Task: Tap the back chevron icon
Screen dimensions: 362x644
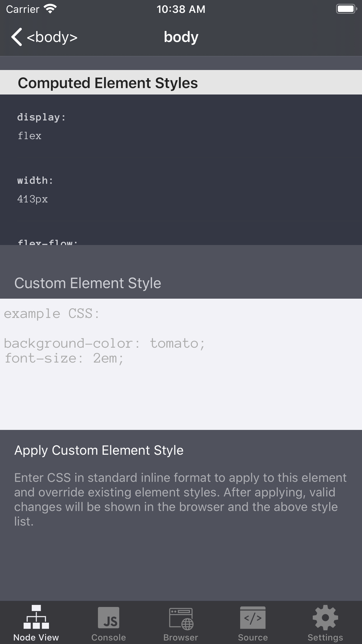Action: coord(17,37)
